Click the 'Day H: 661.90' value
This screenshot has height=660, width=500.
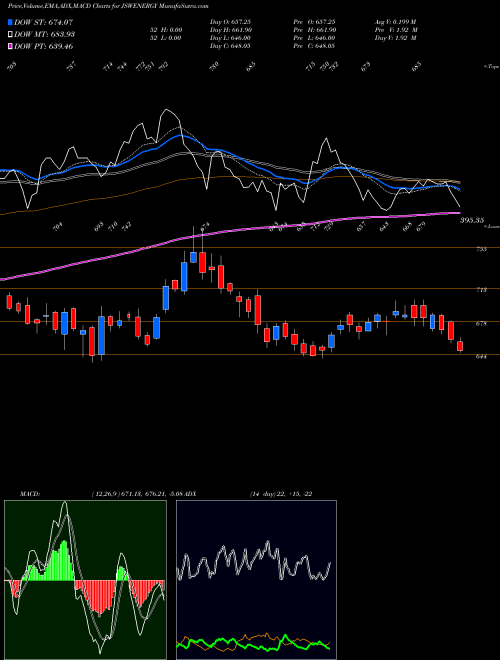tap(230, 30)
